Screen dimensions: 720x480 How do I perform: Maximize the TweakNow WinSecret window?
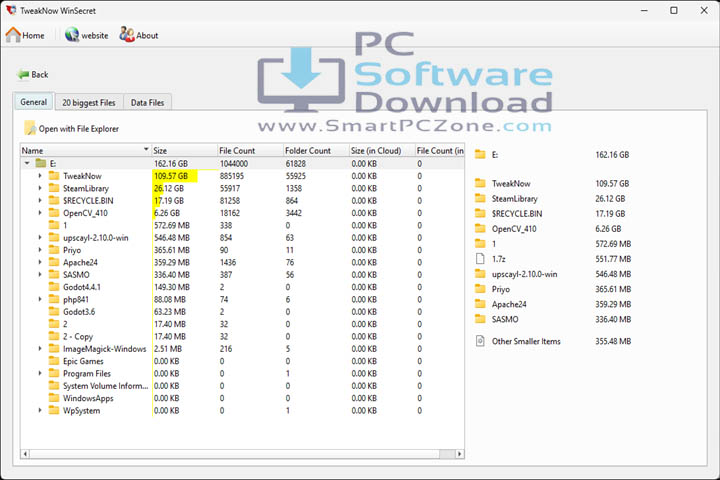[674, 10]
